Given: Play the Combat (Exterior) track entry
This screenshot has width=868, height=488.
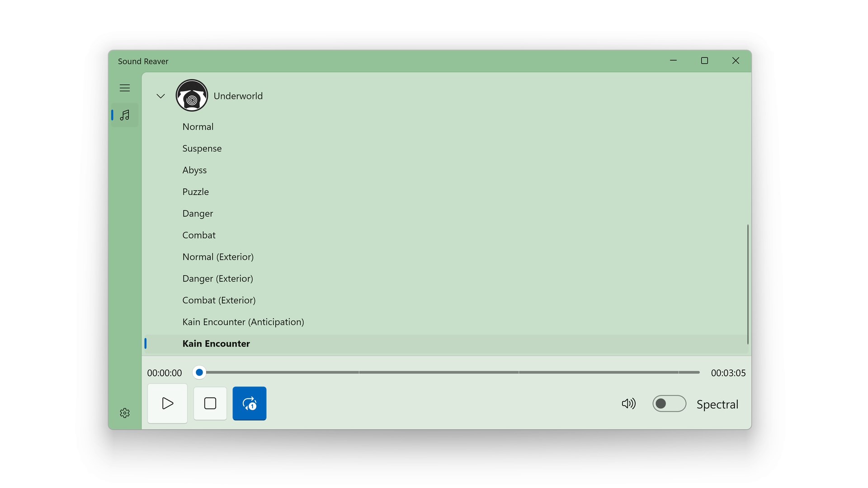Looking at the screenshot, I should tap(219, 300).
